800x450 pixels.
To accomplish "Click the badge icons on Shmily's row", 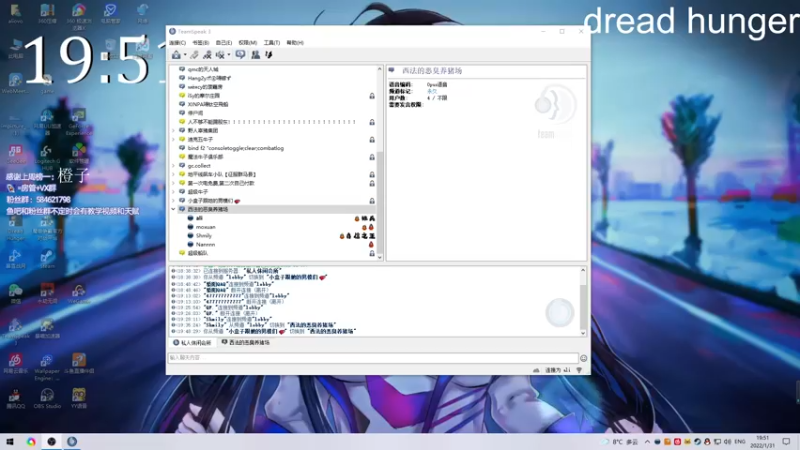I will pos(357,236).
